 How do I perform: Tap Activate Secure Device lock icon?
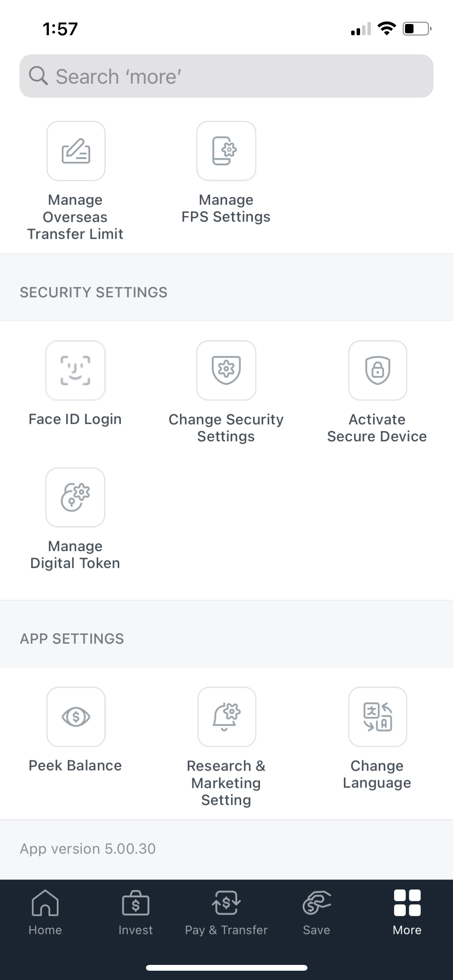(377, 370)
